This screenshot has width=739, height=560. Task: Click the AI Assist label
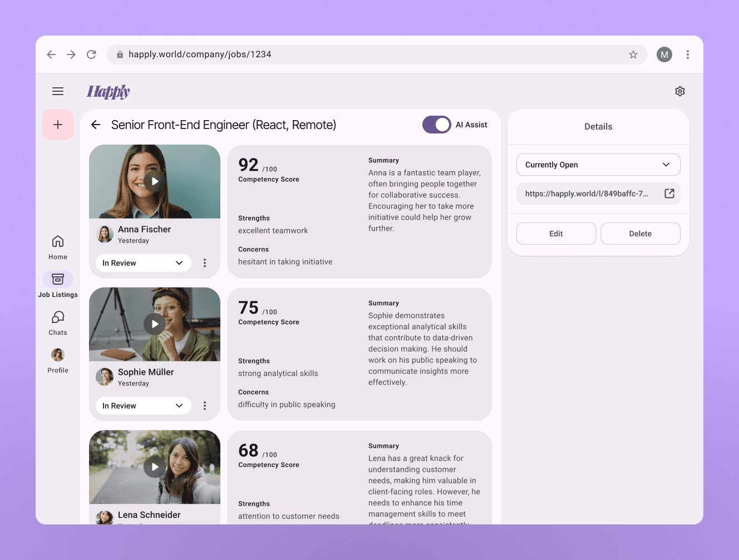click(471, 125)
